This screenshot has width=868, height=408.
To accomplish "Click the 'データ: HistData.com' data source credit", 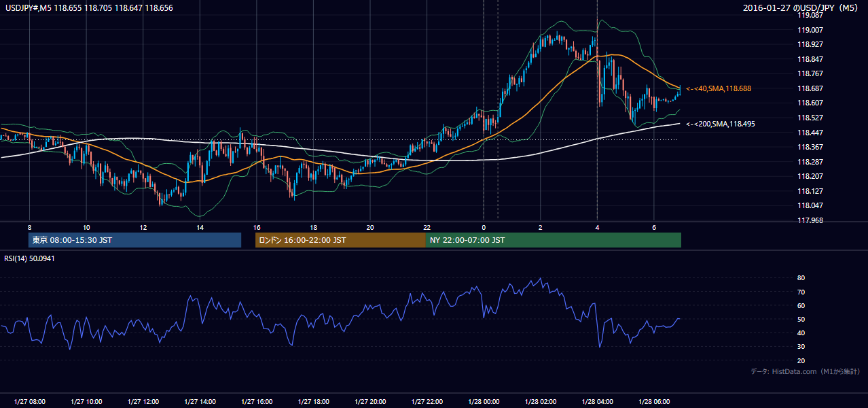I will point(806,371).
